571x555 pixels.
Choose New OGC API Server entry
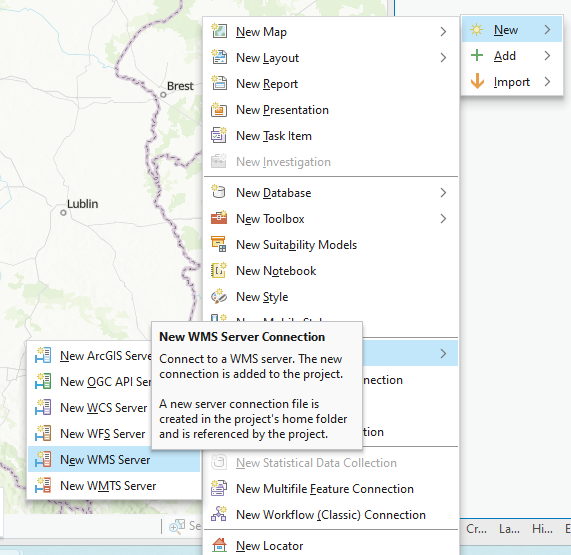point(90,381)
